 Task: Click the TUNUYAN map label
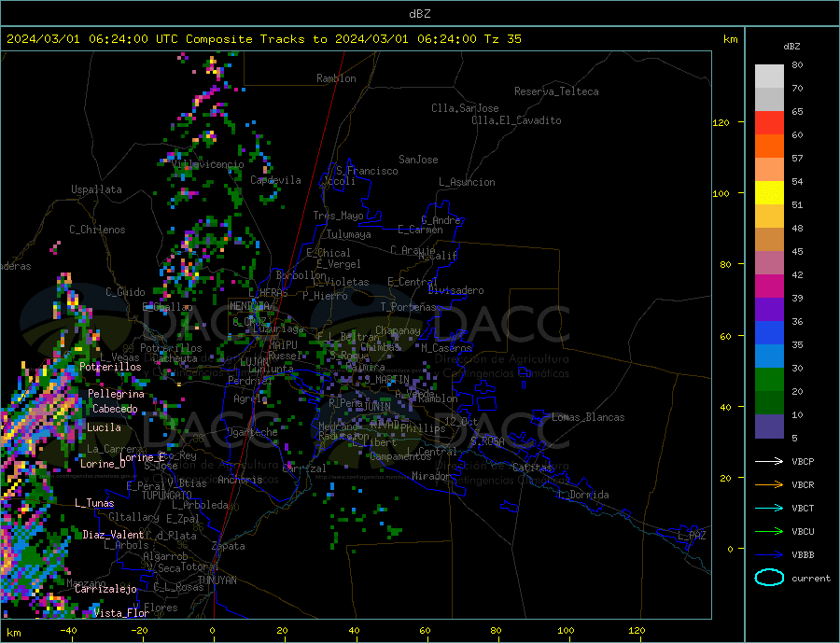point(217,580)
